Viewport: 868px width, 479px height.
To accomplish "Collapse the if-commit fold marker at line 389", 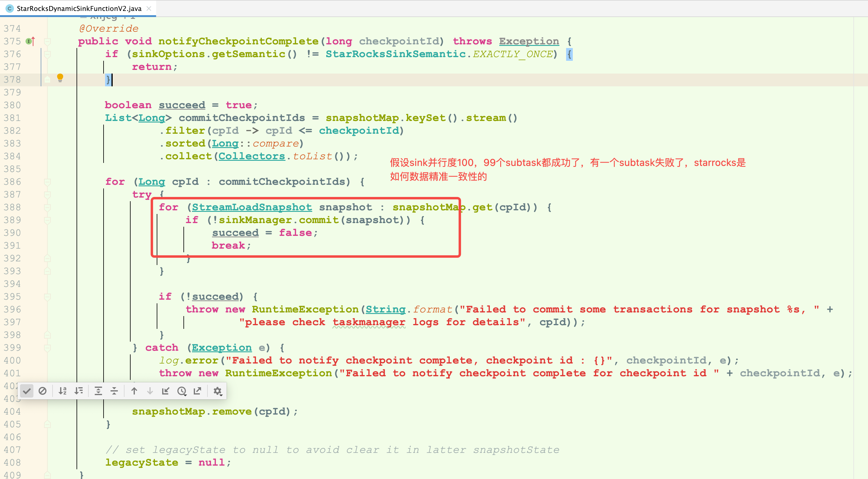I will 47,220.
